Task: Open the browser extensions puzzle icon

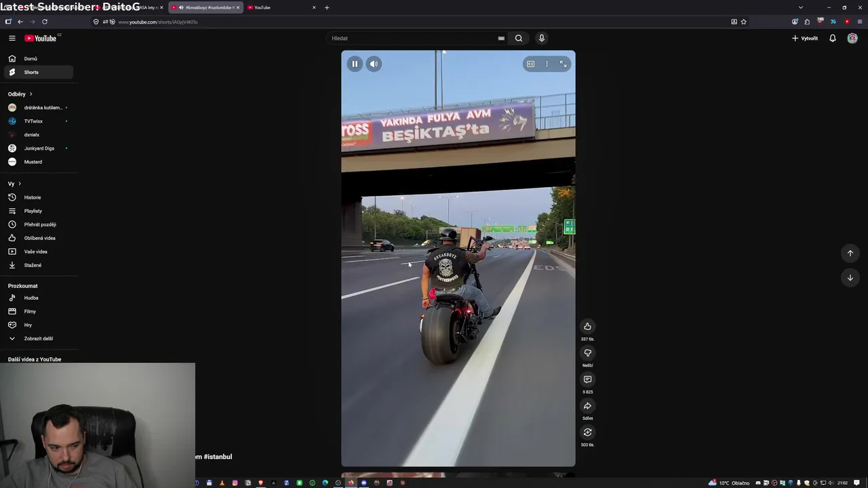Action: click(x=807, y=22)
